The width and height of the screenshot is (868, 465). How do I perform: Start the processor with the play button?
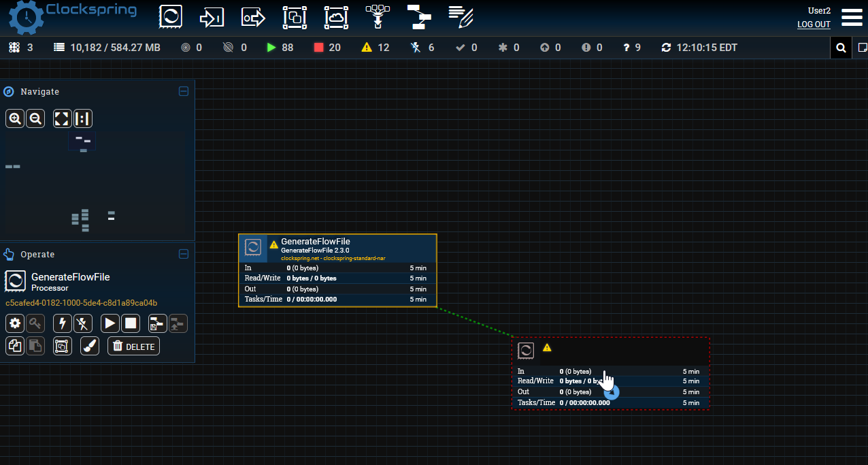tap(110, 323)
